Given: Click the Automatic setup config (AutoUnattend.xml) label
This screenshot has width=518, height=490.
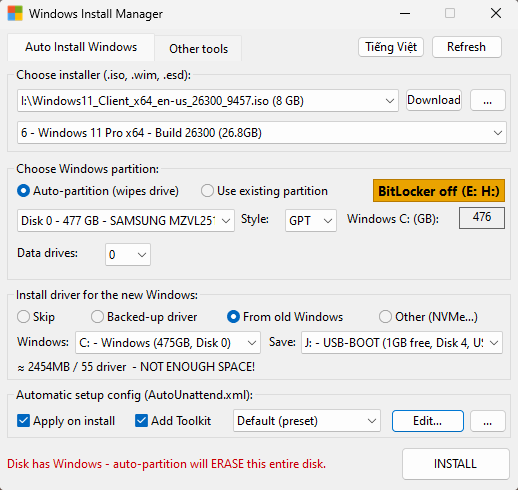Looking at the screenshot, I should click(134, 395).
